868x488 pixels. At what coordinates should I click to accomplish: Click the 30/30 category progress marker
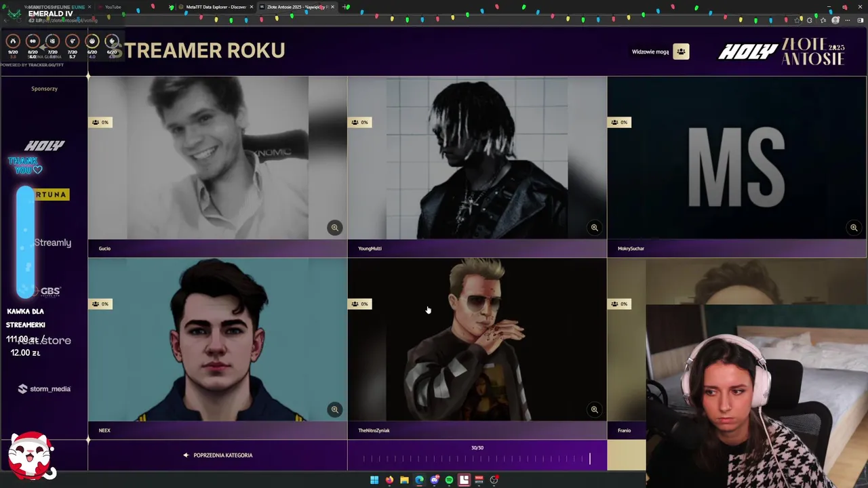pyautogui.click(x=477, y=448)
